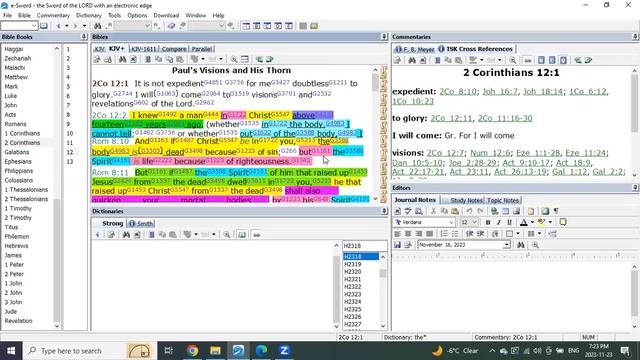Search dictionary with Dictionaries panel binoculars icon
This screenshot has width=640, height=360.
(126, 235)
